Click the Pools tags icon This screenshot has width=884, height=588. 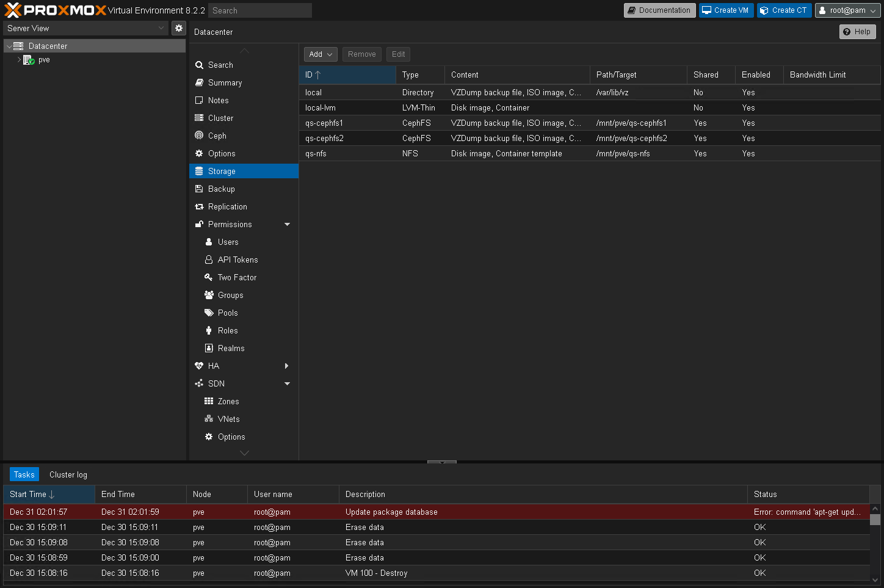(209, 313)
